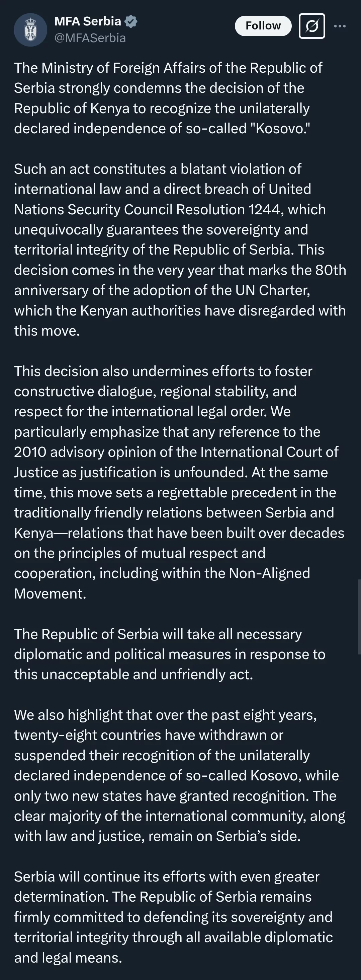Click the post scrollbar thumb on the right
The image size is (361, 980).
pos(359,617)
